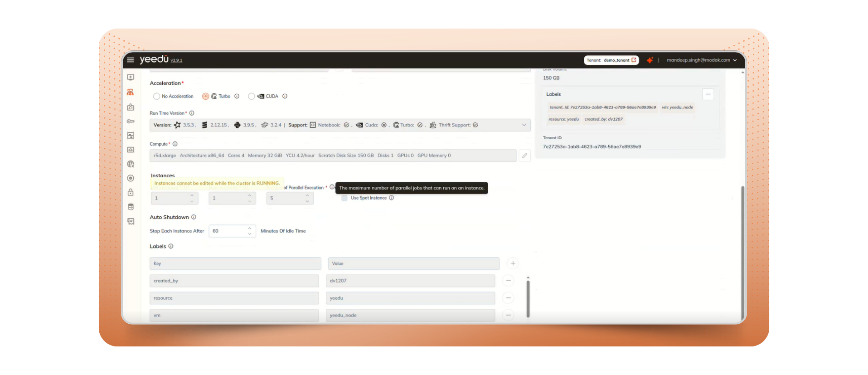Select the Turbo acceleration radio button
This screenshot has width=868, height=375.
point(205,96)
